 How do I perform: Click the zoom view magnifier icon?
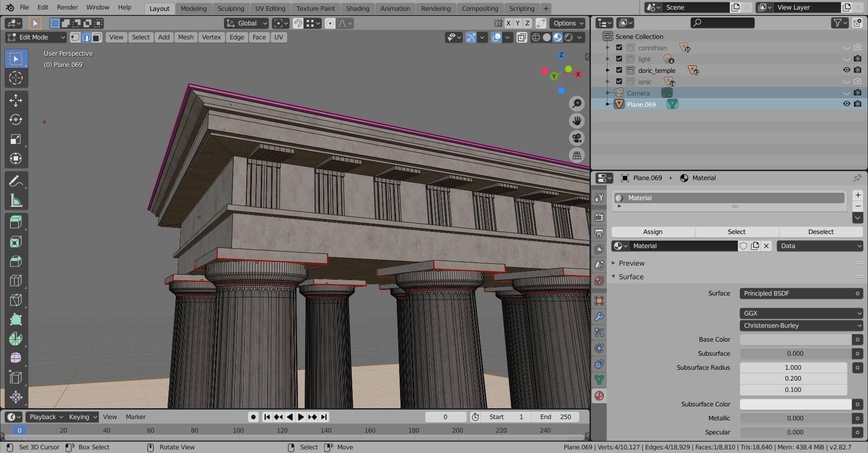pyautogui.click(x=577, y=104)
